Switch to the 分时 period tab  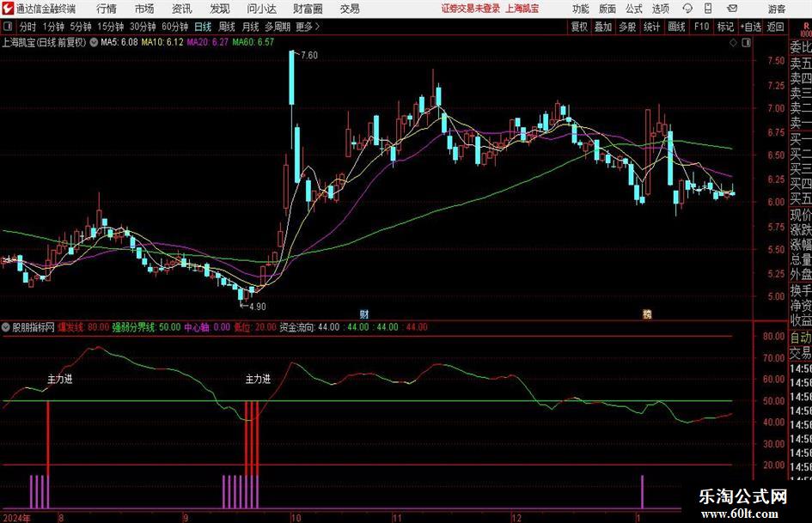27,27
